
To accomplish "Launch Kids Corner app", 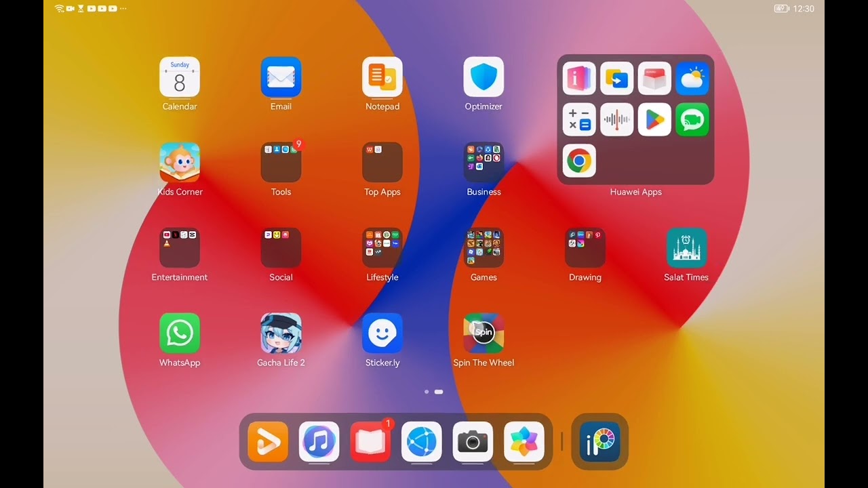I will tap(180, 162).
